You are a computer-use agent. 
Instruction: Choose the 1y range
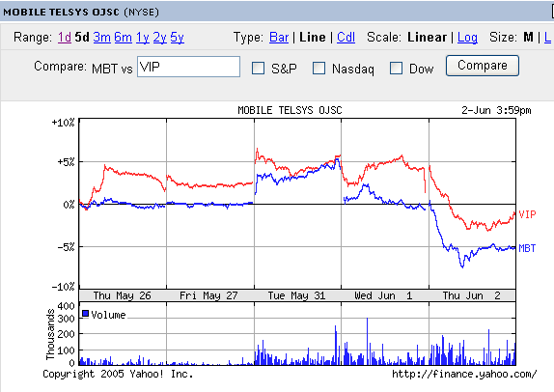pos(143,37)
